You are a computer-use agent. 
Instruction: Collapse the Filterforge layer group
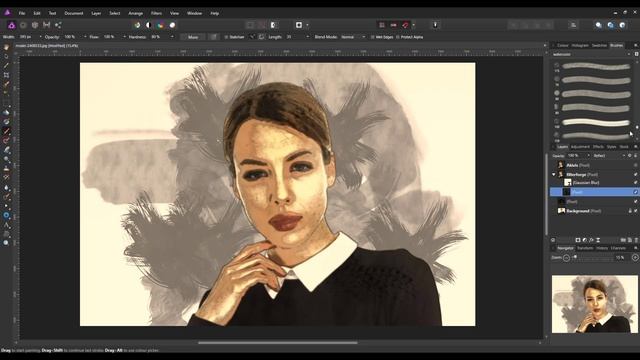click(x=554, y=174)
